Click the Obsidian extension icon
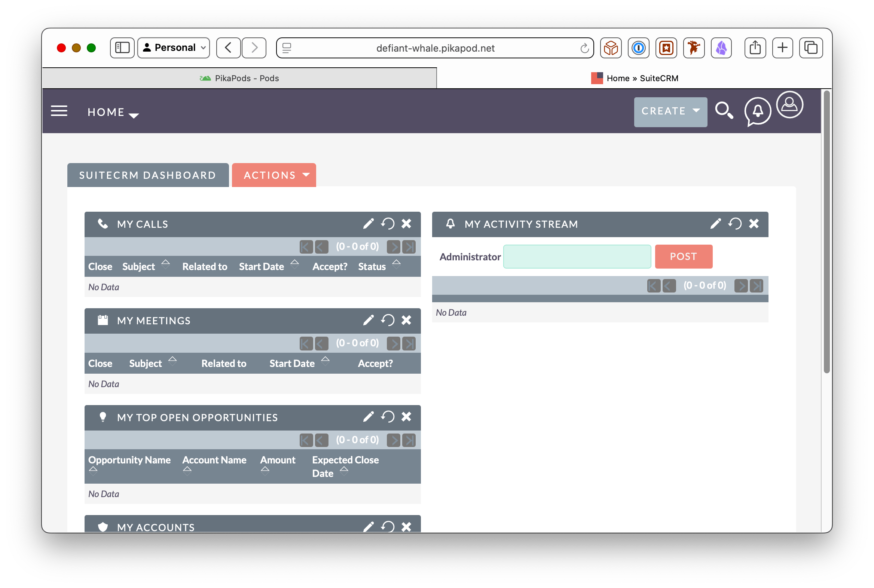The width and height of the screenshot is (874, 588). pos(721,48)
